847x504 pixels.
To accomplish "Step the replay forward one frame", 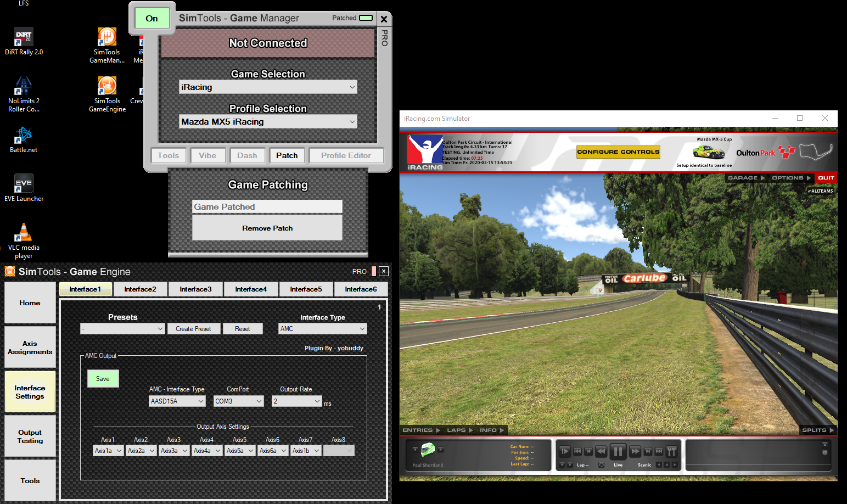I will coord(648,451).
